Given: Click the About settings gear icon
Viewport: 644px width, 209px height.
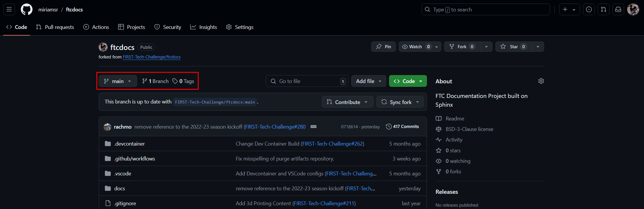Looking at the screenshot, I should click(541, 81).
